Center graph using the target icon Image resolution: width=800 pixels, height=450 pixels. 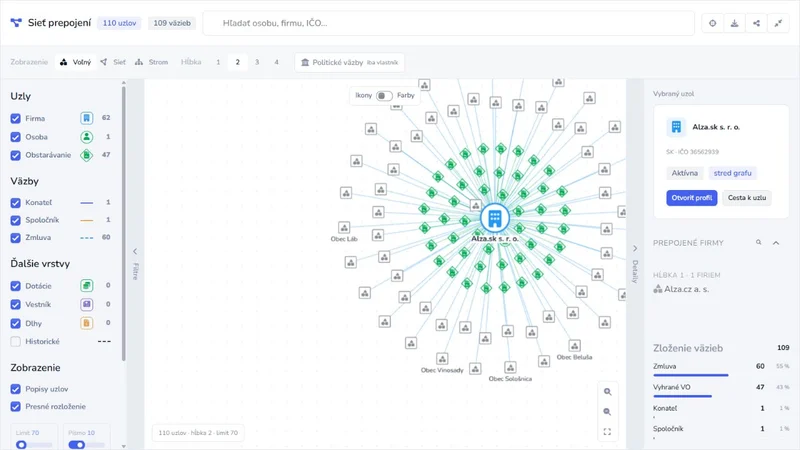712,23
